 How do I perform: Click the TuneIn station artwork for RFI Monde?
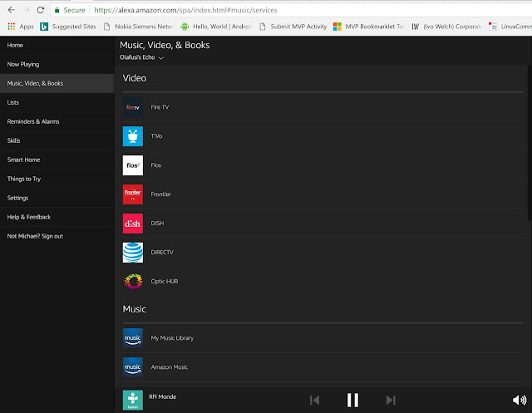point(133,400)
